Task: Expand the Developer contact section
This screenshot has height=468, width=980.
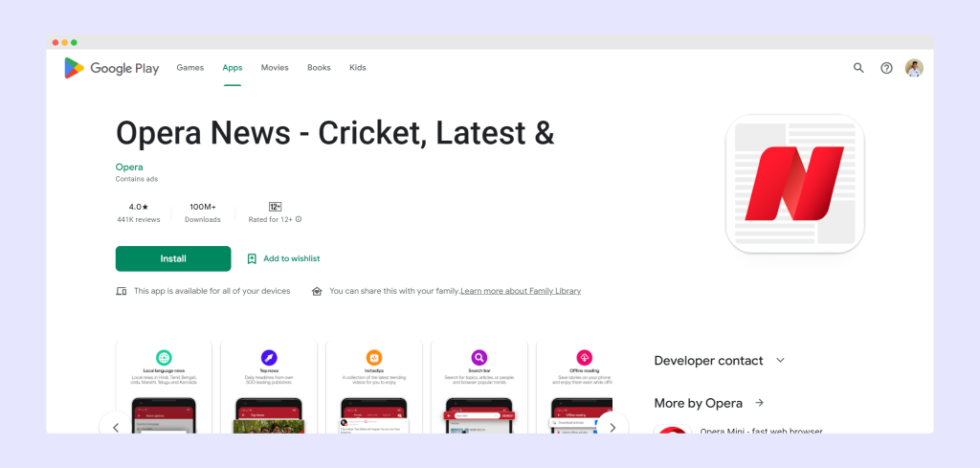Action: pos(719,361)
